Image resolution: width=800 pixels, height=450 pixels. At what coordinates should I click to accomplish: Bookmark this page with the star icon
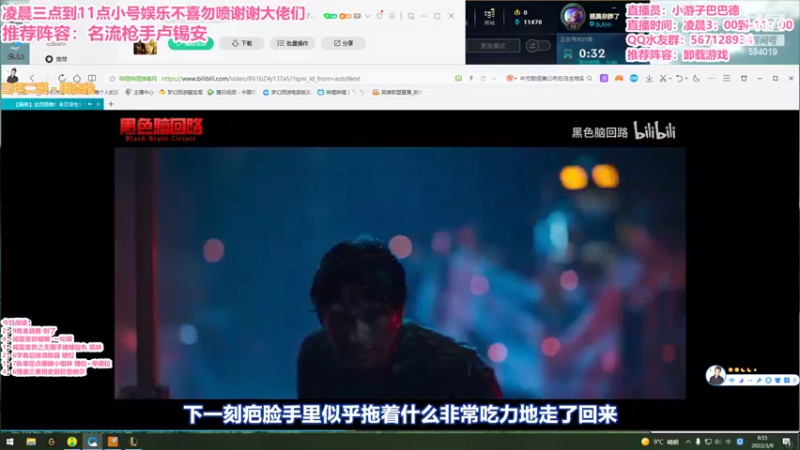click(113, 79)
